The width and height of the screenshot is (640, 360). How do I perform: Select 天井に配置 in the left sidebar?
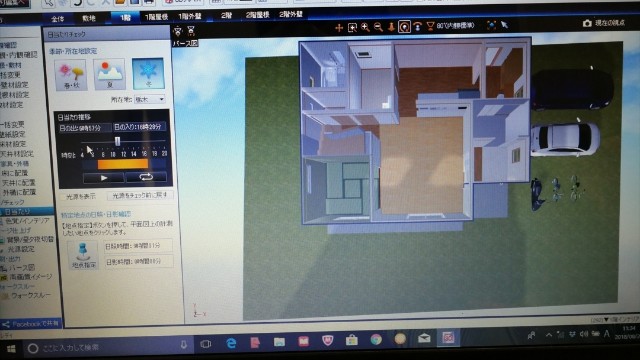point(18,182)
